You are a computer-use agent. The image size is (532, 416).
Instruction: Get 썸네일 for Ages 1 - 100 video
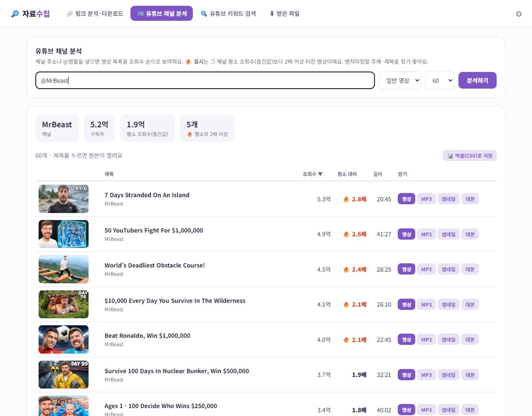coord(449,410)
